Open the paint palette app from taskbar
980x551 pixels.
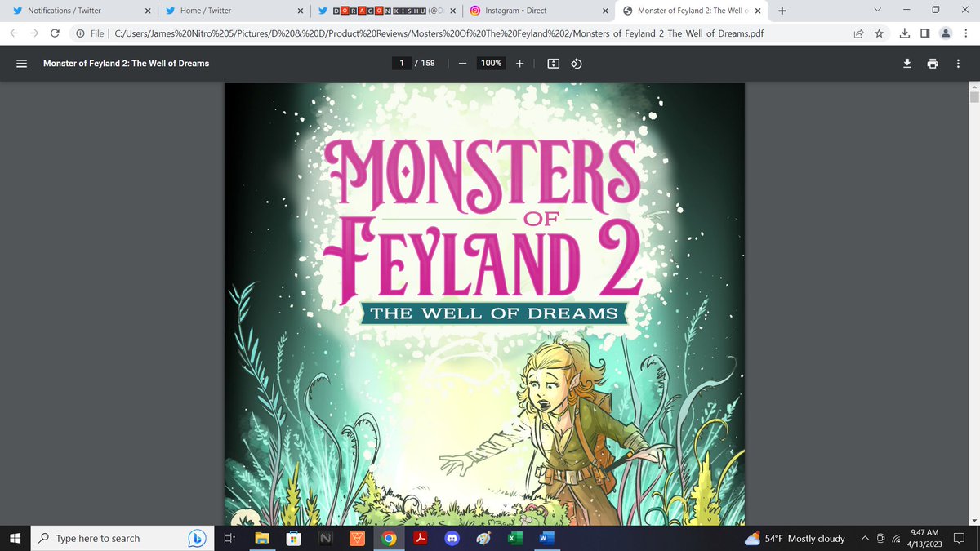(x=483, y=538)
